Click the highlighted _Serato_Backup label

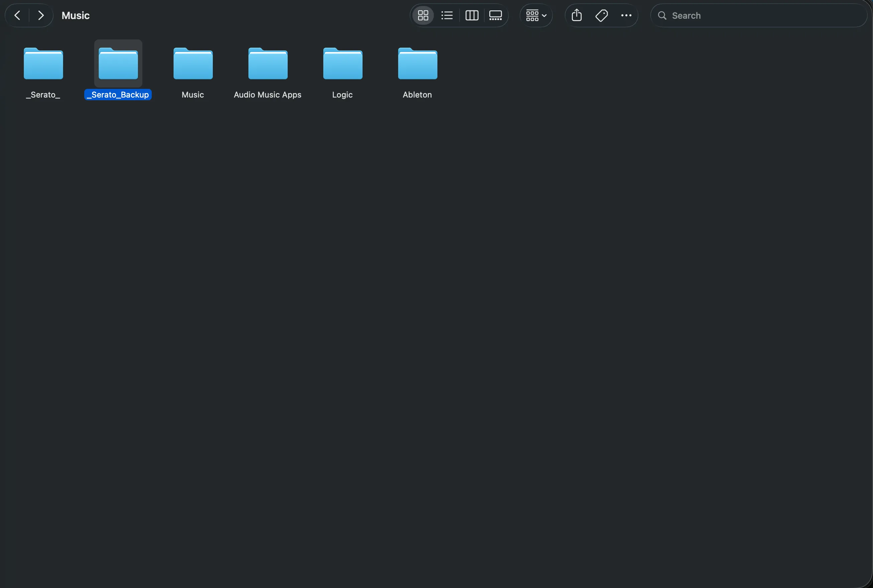click(118, 95)
